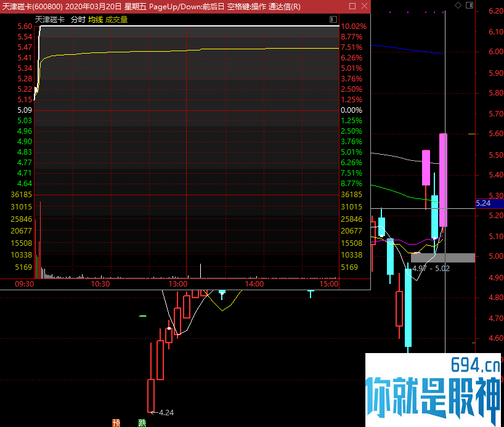This screenshot has height=427, width=504.
Task: Click the 5169 volume label on right axis
Action: pos(349,267)
